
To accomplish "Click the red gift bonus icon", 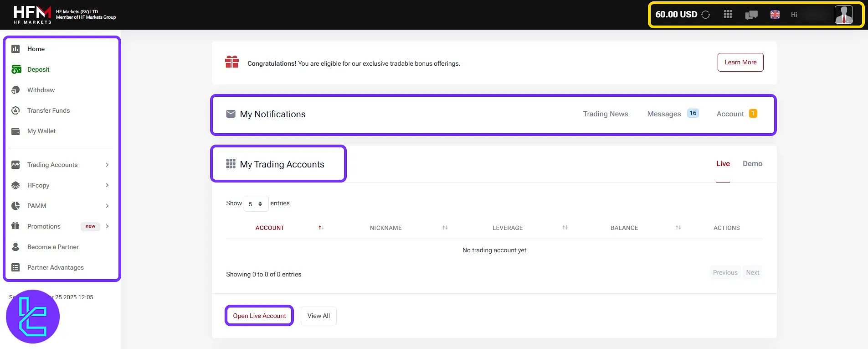I will click(232, 62).
